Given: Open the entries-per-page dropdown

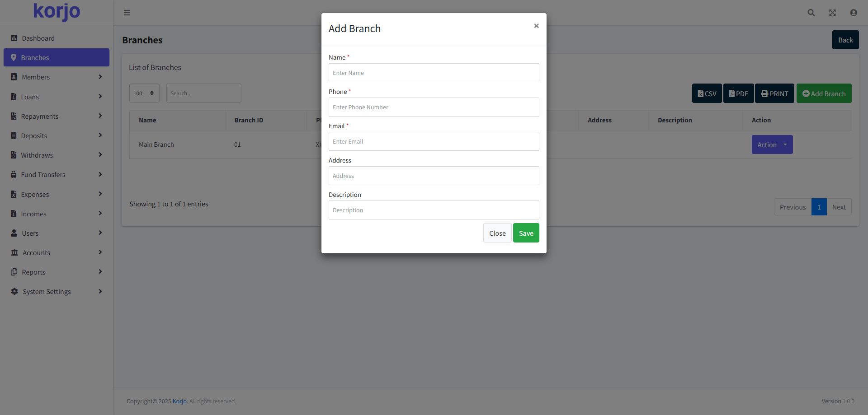Looking at the screenshot, I should pos(144,93).
